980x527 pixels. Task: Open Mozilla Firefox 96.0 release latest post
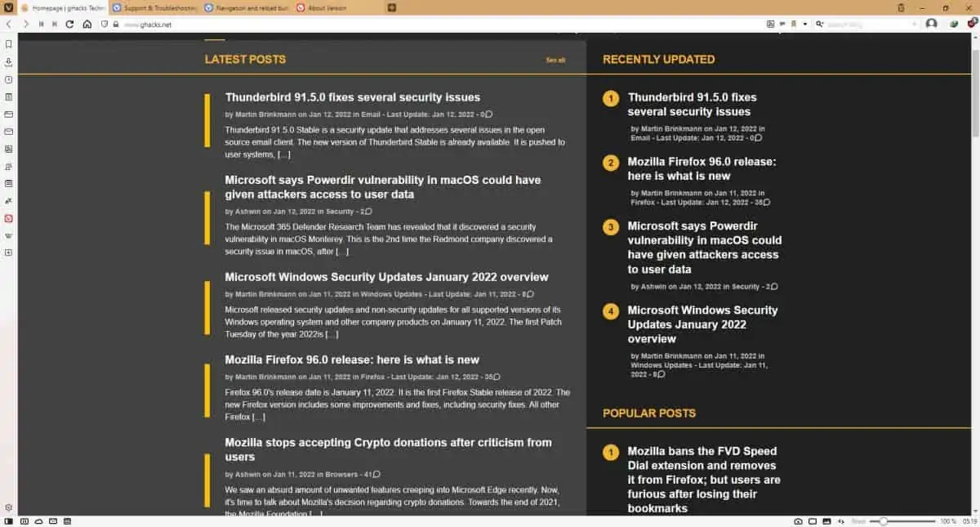point(352,360)
